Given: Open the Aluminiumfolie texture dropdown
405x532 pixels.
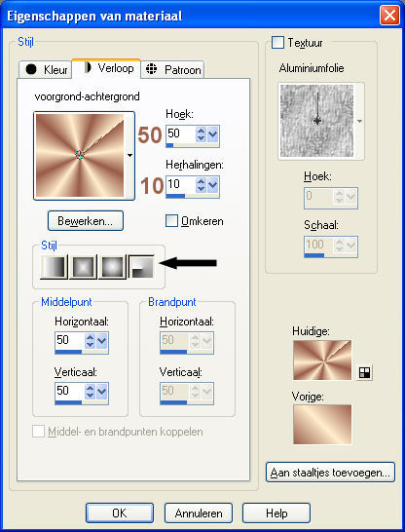Looking at the screenshot, I should (x=359, y=121).
